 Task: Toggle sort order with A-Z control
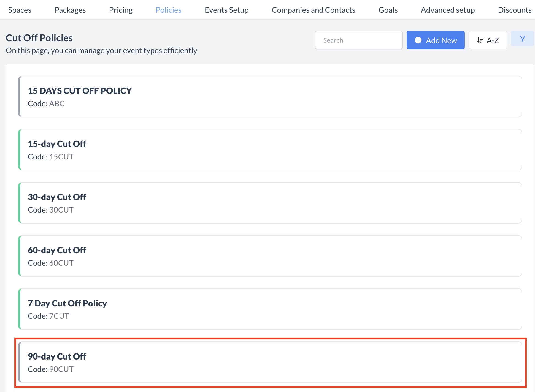[x=488, y=40]
